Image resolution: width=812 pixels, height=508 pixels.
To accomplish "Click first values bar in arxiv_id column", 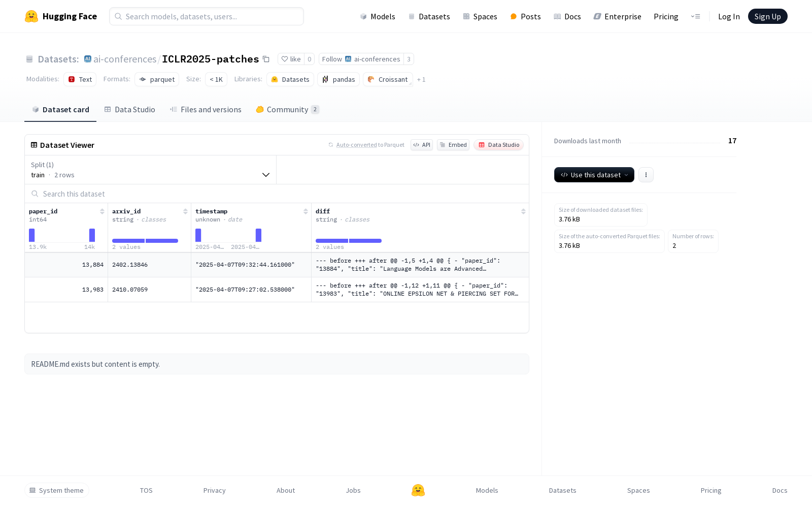I will click(128, 241).
